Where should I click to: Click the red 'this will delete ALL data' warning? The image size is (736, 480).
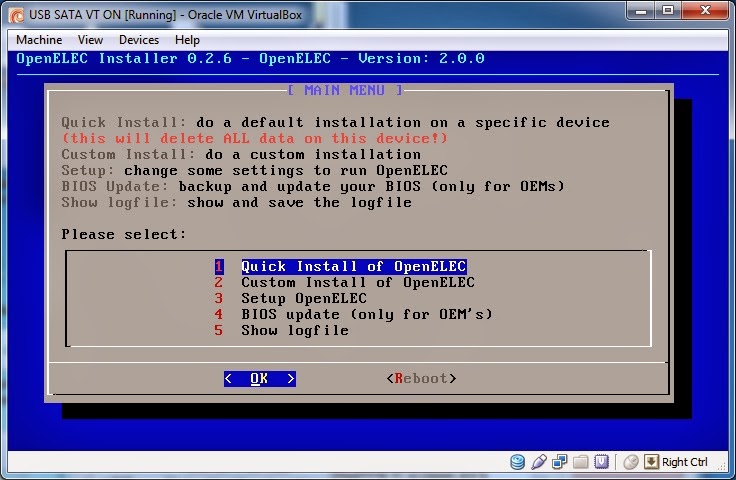[x=255, y=138]
